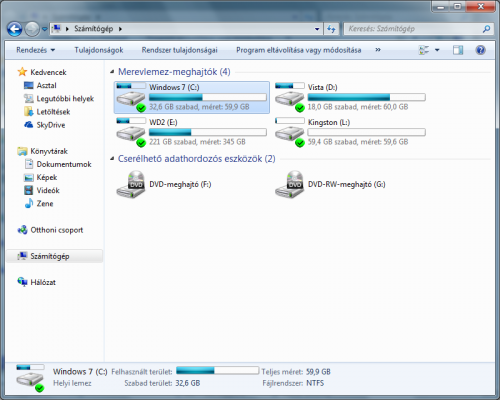Click Program eltávolítása vagy módosítása
Viewport: 500px width, 400px height.
299,50
